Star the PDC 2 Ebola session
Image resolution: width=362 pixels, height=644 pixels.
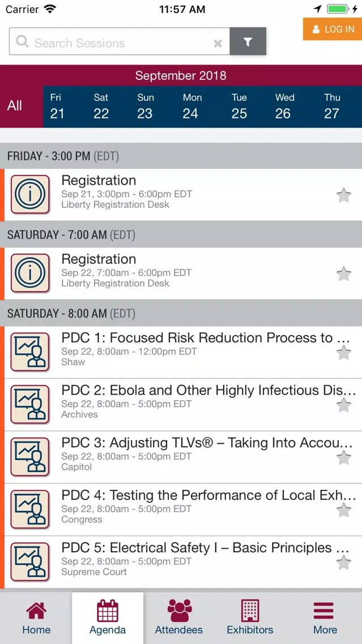[343, 405]
